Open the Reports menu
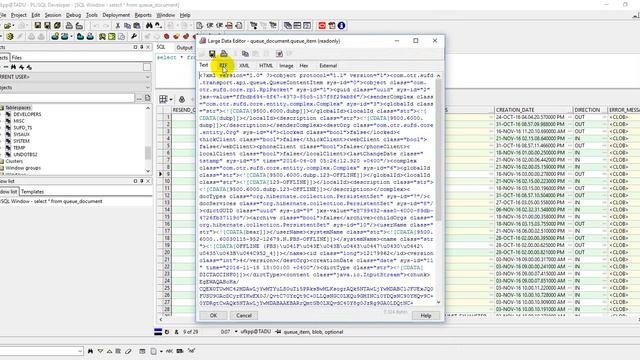 [143, 15]
